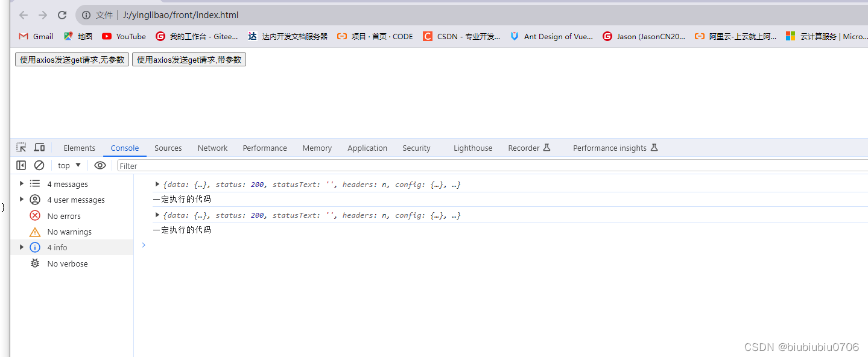This screenshot has width=868, height=357.
Task: Select the inspect element tool
Action: click(21, 147)
